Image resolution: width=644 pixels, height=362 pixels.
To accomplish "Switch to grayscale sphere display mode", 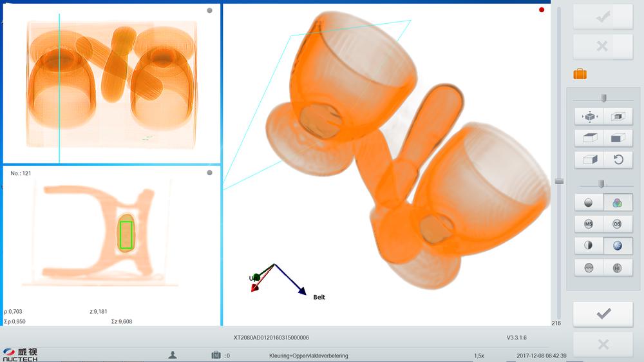I will [x=589, y=203].
